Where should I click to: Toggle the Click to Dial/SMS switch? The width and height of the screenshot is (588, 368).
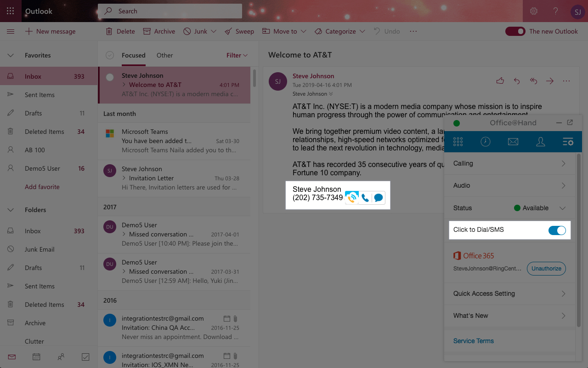tap(557, 230)
